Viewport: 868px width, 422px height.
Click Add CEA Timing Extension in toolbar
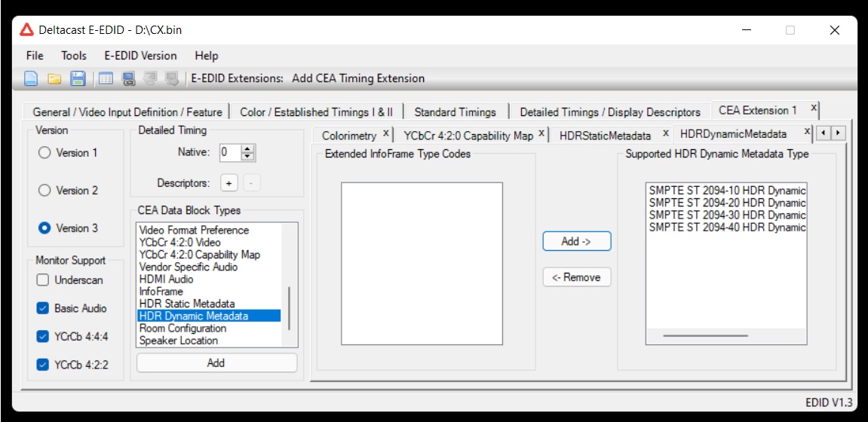(x=358, y=78)
